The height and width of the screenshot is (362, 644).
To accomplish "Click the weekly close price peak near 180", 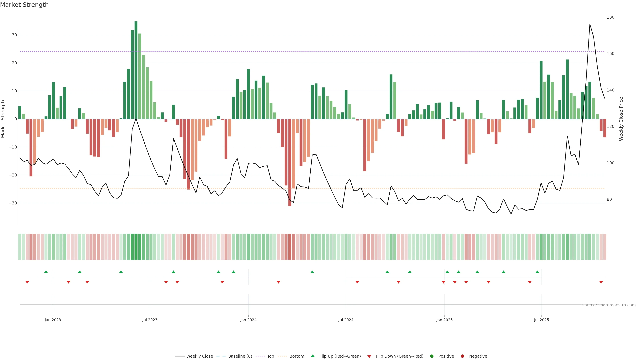I will coord(590,24).
